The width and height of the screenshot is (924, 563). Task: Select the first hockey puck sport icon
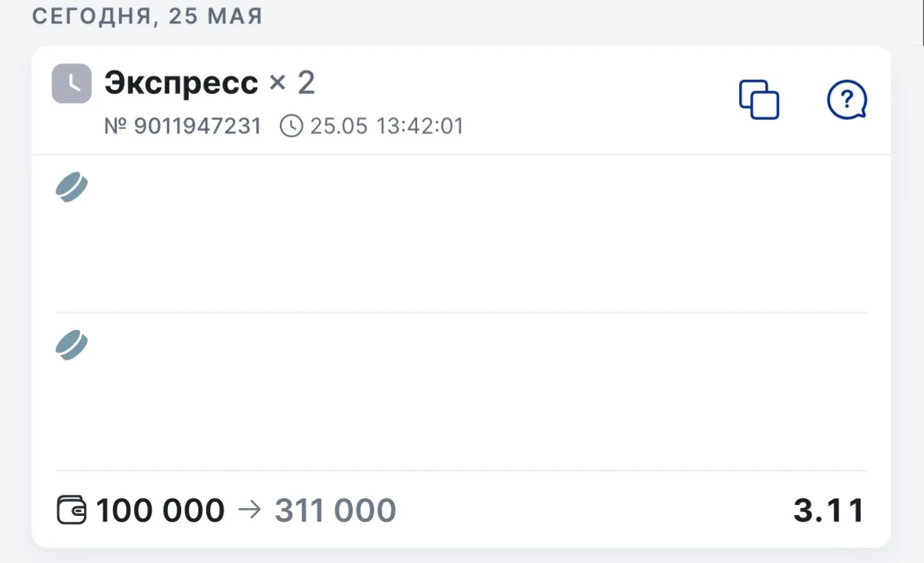coord(72,187)
